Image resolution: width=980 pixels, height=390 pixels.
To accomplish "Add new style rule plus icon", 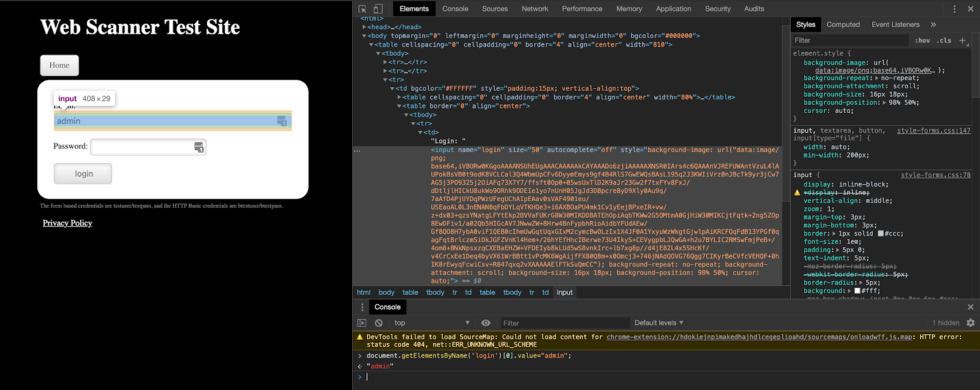I will point(962,40).
